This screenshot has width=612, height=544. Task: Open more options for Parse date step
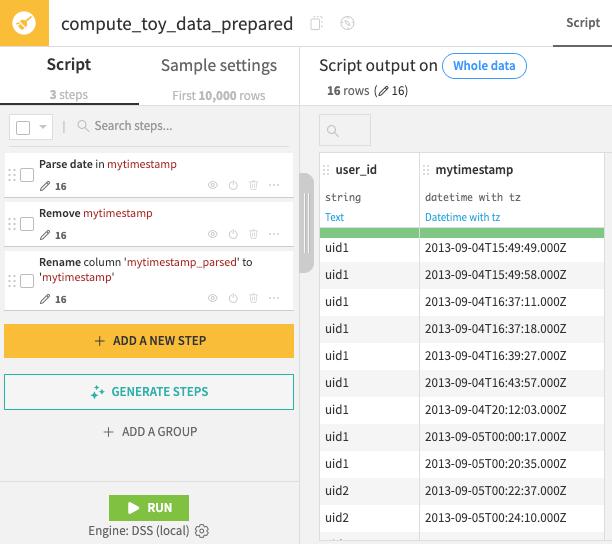pyautogui.click(x=274, y=186)
